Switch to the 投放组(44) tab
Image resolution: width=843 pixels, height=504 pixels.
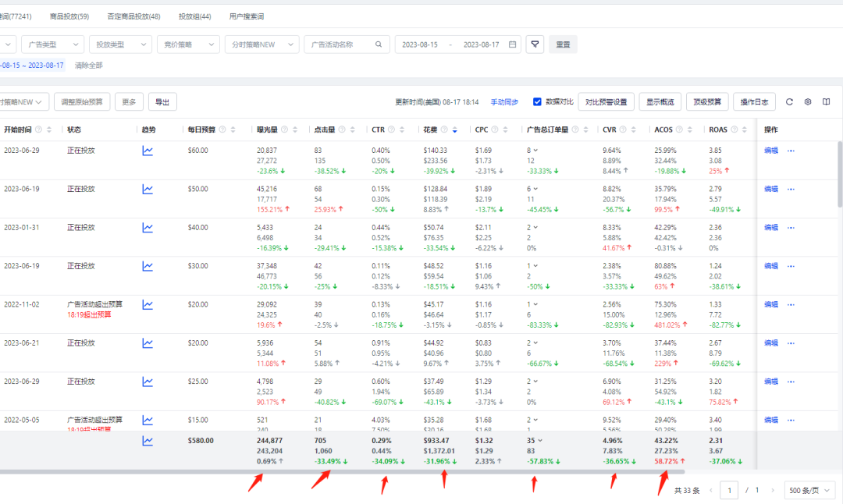(194, 16)
